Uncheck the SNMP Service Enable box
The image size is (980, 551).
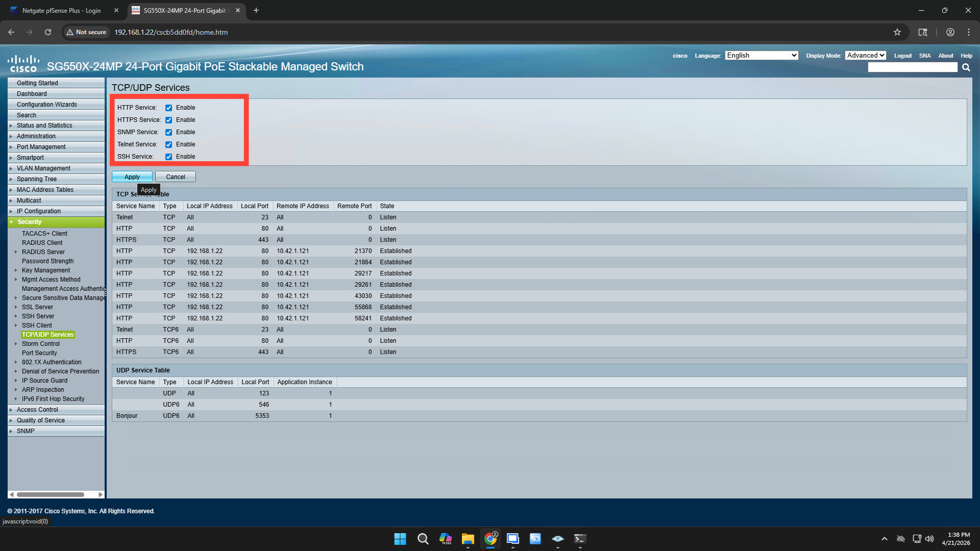[168, 132]
